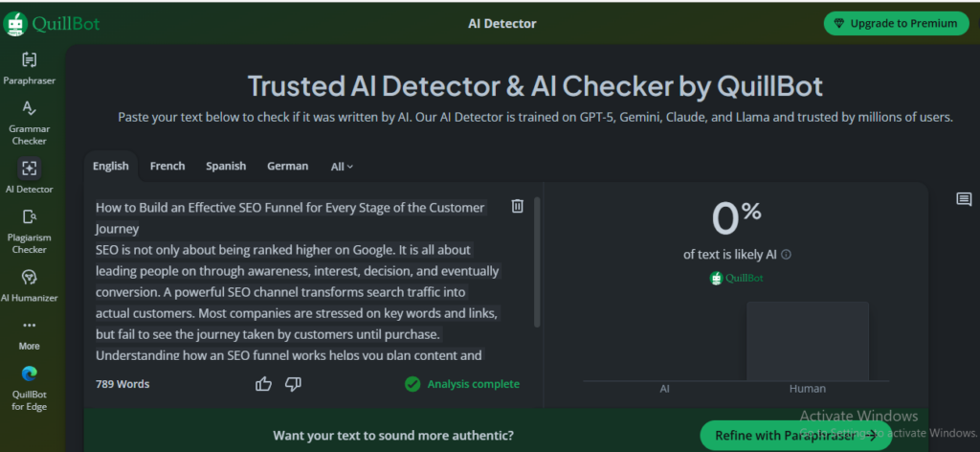Switch to the French language tab

(x=167, y=166)
